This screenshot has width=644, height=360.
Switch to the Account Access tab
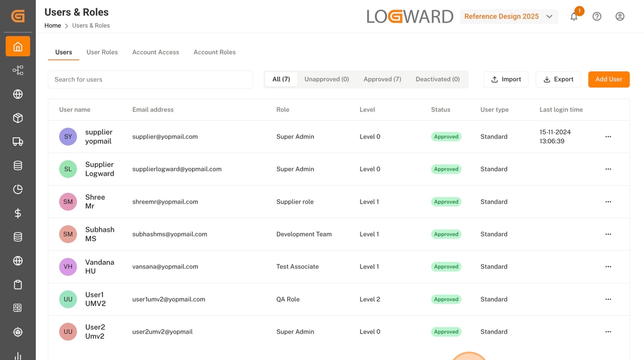point(156,52)
